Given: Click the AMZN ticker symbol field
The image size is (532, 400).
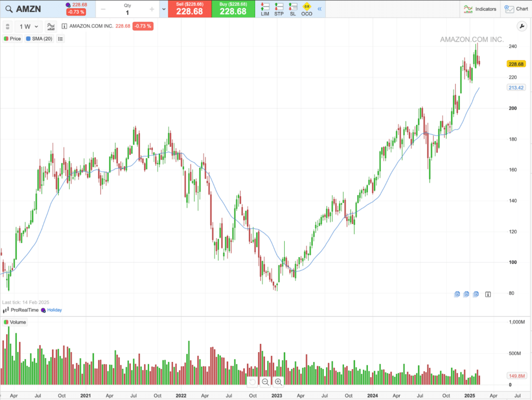Looking at the screenshot, I should coord(29,9).
